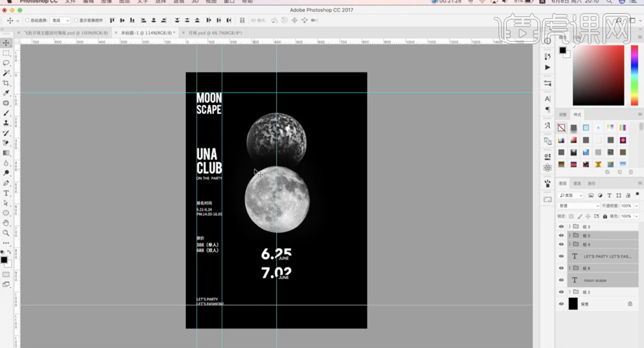Select the Horizontal Type tool

click(6, 193)
